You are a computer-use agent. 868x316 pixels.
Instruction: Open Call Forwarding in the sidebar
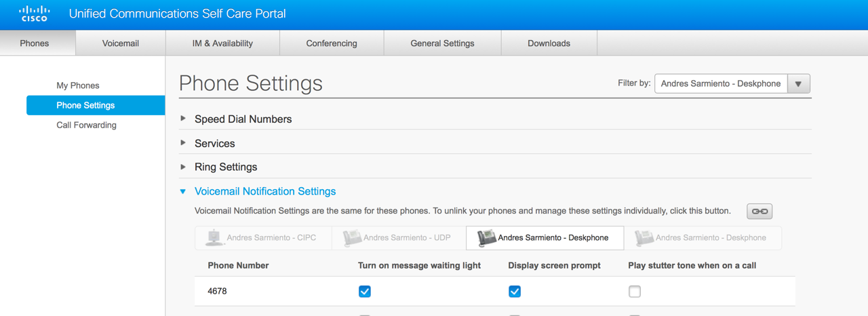86,125
